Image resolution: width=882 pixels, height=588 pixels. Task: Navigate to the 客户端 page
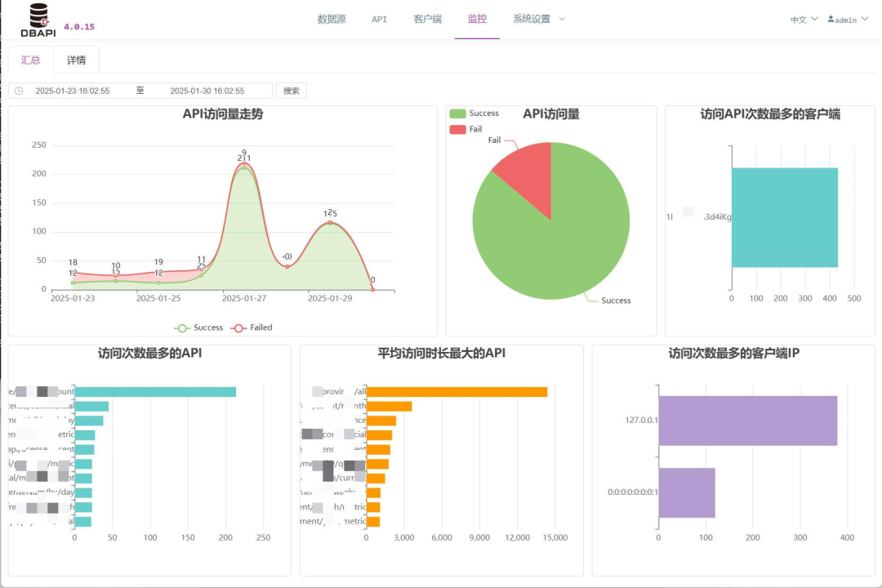(x=427, y=19)
